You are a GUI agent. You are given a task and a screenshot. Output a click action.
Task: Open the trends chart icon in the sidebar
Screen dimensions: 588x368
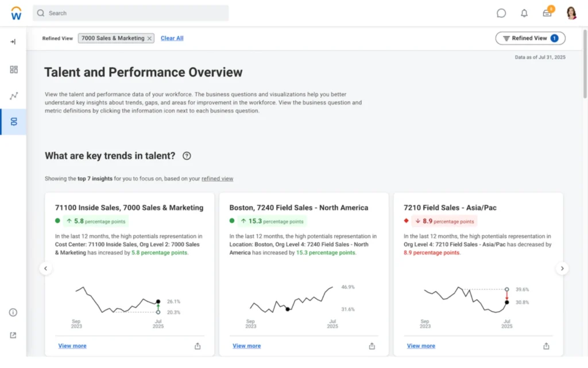13,95
